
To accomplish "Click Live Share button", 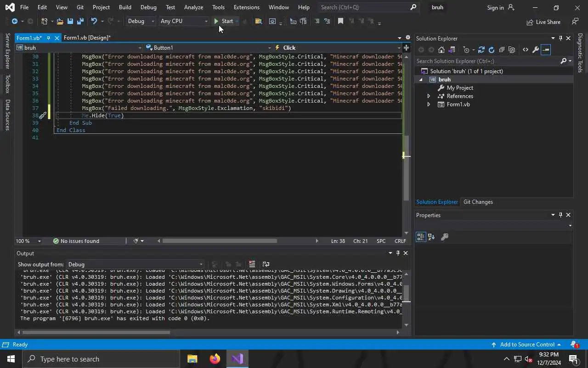I will click(x=543, y=22).
